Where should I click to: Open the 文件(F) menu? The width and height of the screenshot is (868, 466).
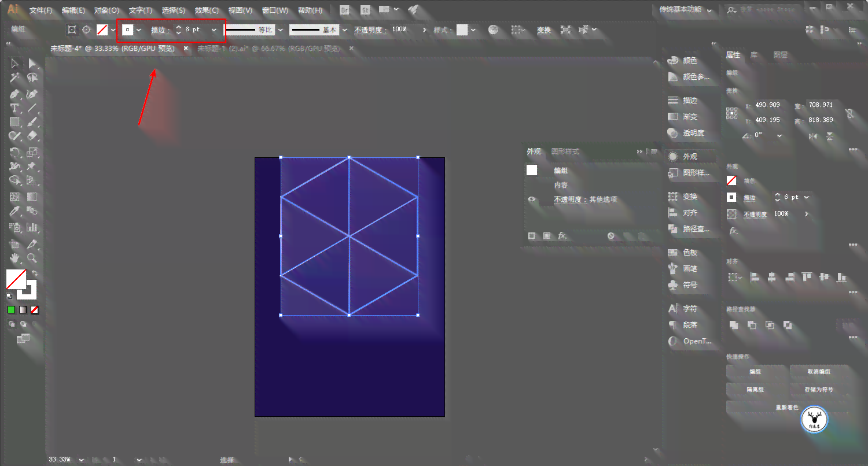[41, 10]
